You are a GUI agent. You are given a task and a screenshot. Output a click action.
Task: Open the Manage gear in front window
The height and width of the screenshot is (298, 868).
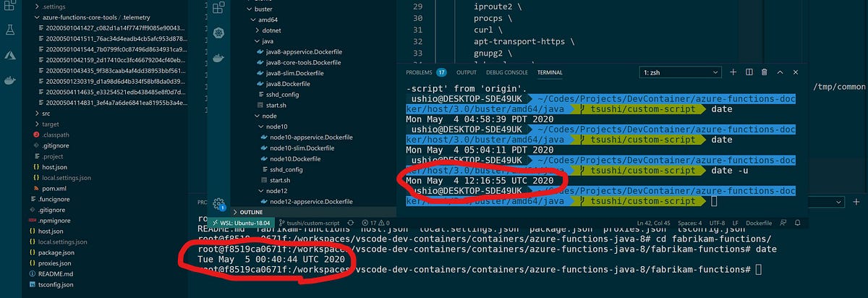220,205
